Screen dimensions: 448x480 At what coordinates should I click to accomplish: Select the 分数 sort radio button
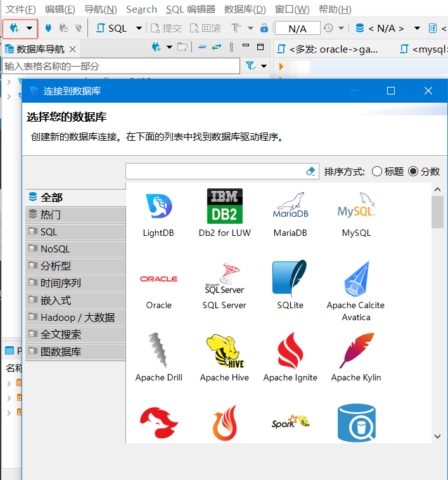(413, 171)
